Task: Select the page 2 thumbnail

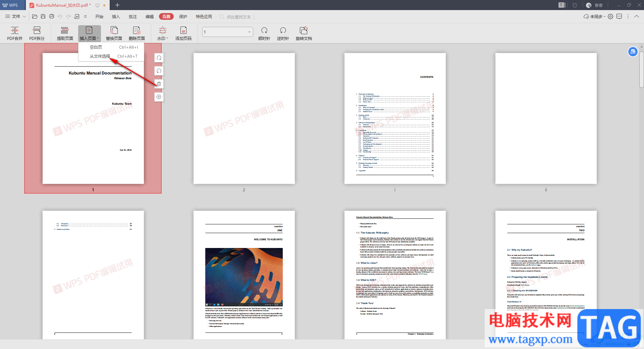Action: [244, 118]
